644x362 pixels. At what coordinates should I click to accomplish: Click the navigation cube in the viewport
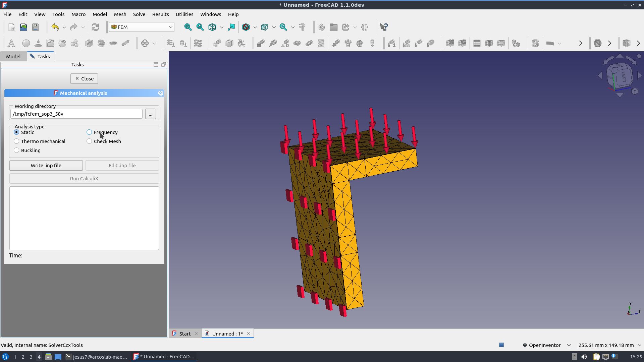coord(620,76)
